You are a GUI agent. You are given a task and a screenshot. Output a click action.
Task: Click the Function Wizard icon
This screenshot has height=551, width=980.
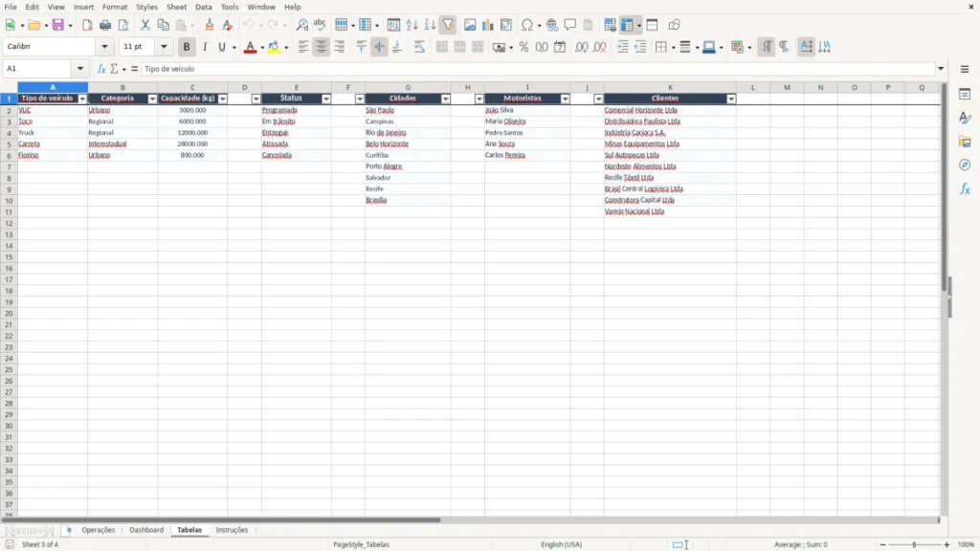[101, 69]
